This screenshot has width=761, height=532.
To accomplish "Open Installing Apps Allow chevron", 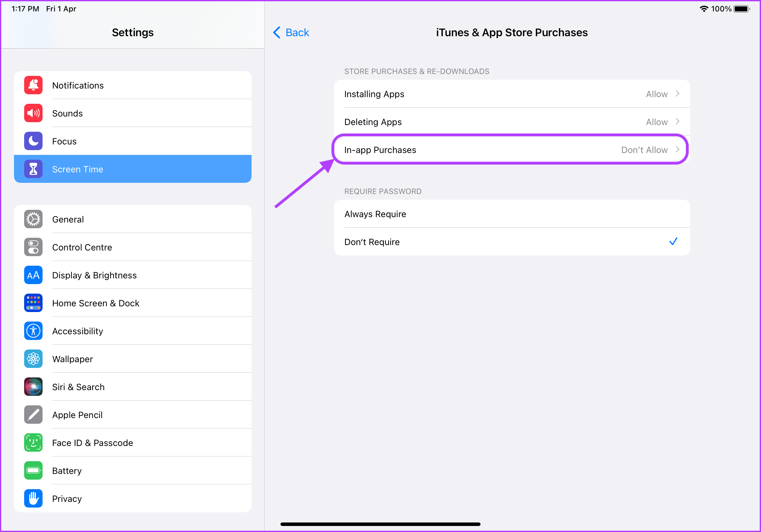I will [677, 94].
